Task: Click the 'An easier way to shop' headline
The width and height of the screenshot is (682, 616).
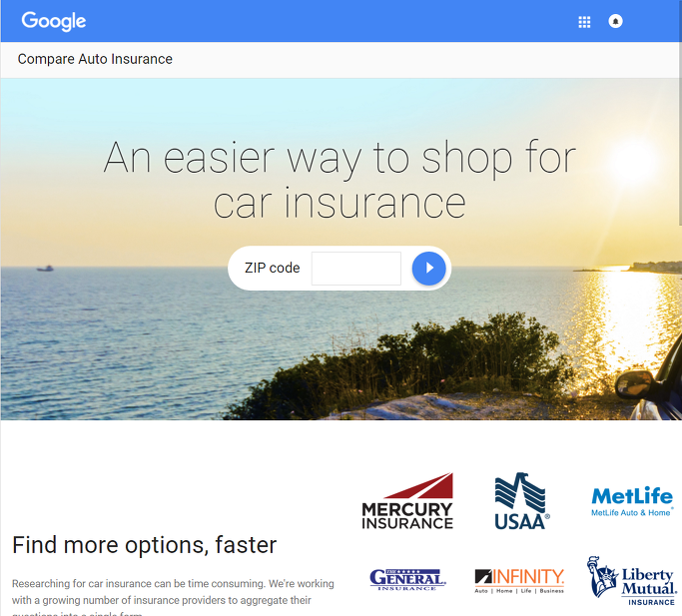Action: point(340,180)
